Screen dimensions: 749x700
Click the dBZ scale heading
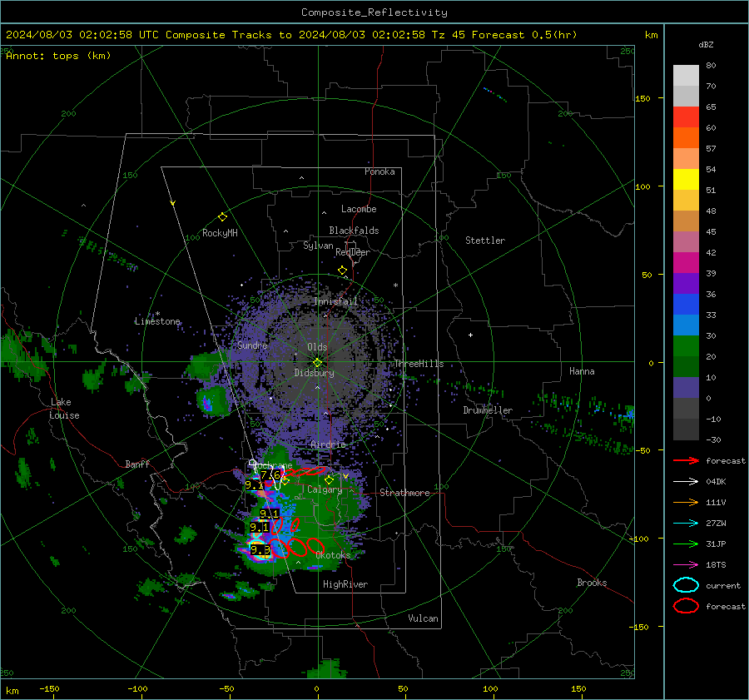[706, 45]
